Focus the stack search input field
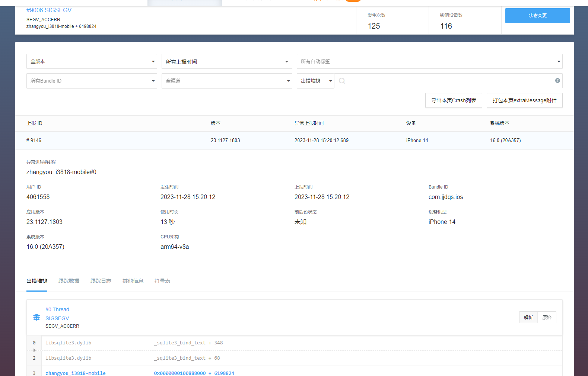Image resolution: width=588 pixels, height=376 pixels. [448, 81]
